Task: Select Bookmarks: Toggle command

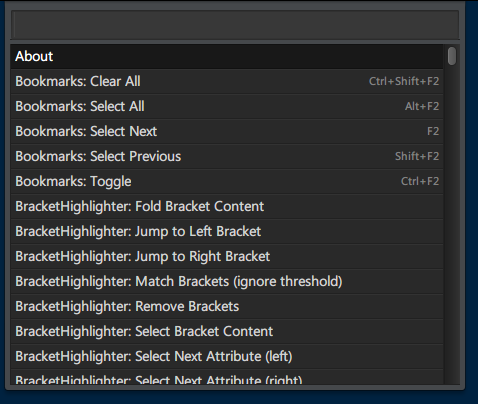Action: (227, 182)
